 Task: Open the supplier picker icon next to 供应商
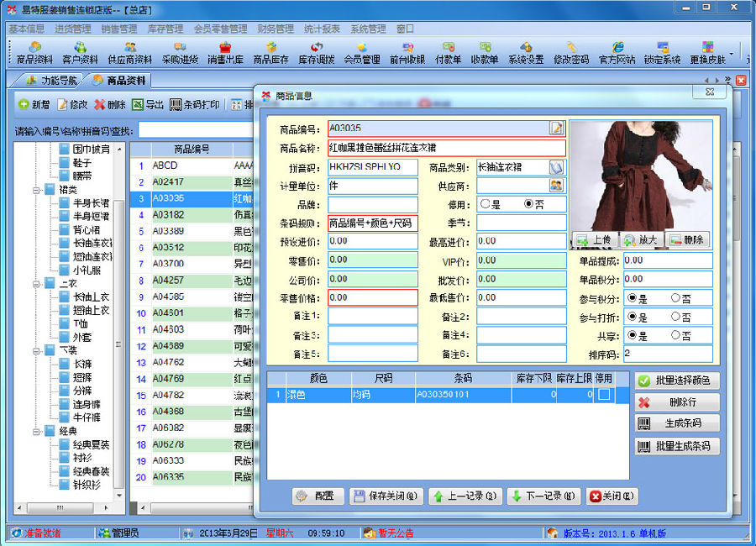[556, 186]
